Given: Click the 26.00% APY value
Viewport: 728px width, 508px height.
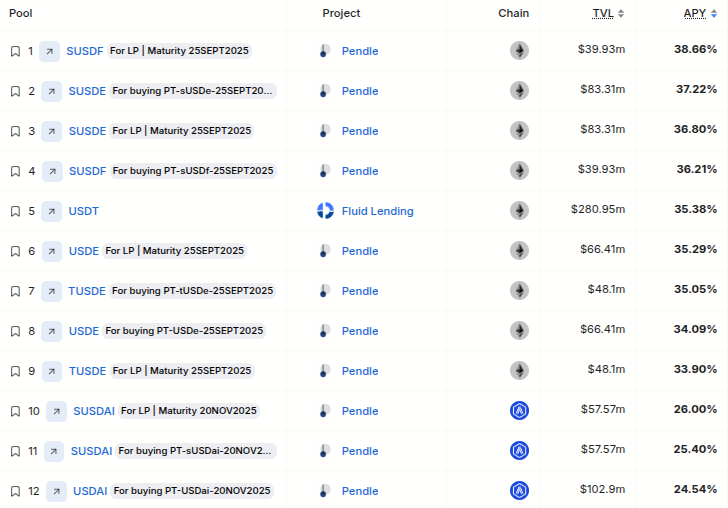Looking at the screenshot, I should click(x=696, y=410).
